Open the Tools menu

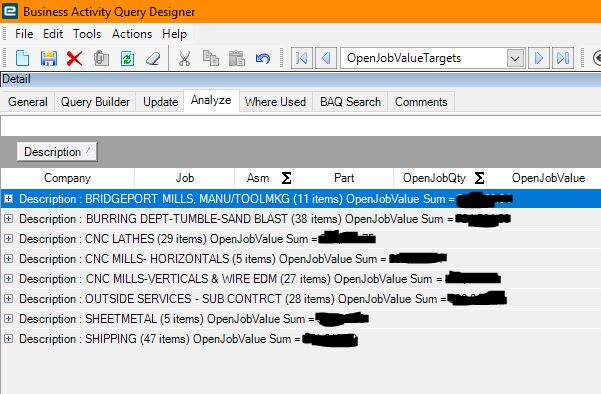point(87,34)
